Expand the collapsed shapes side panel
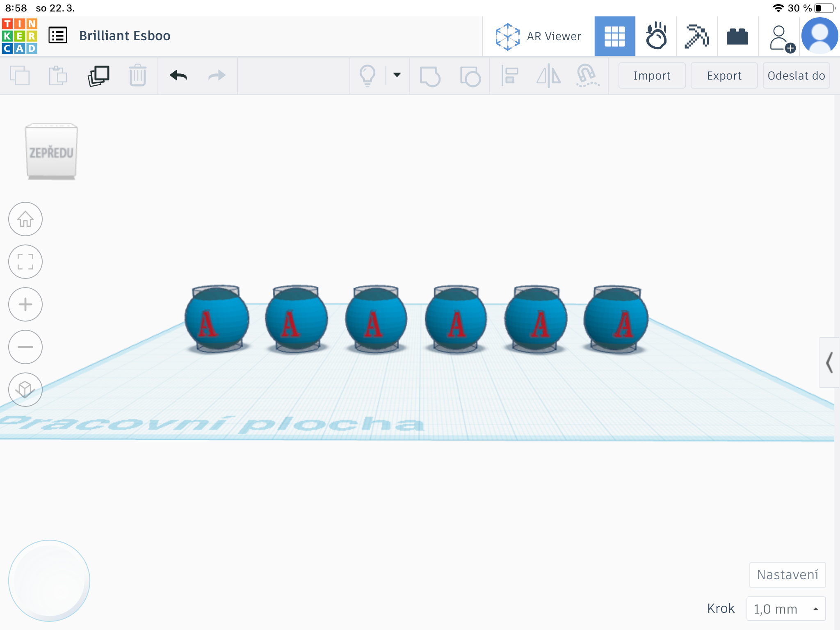 click(x=829, y=363)
